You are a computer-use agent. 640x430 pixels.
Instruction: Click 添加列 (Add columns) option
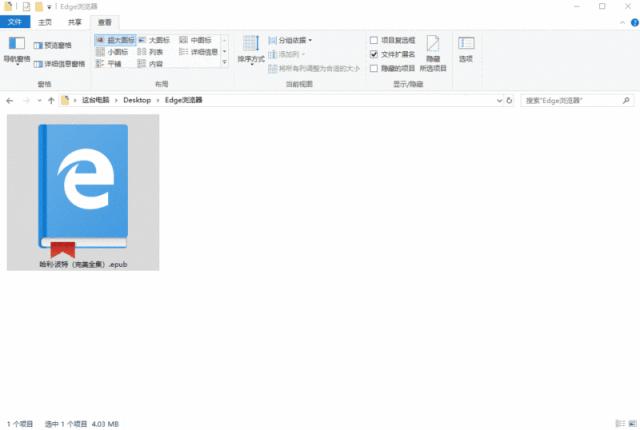[x=287, y=54]
